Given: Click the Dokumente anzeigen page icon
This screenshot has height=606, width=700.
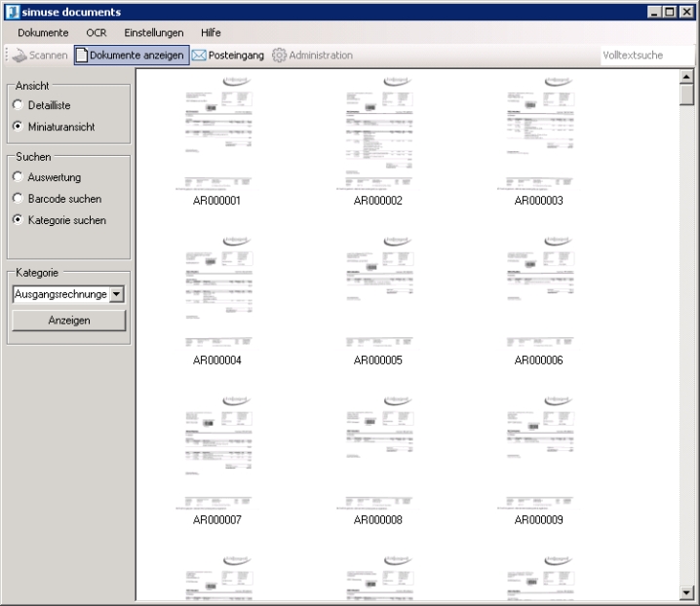Looking at the screenshot, I should pyautogui.click(x=82, y=56).
